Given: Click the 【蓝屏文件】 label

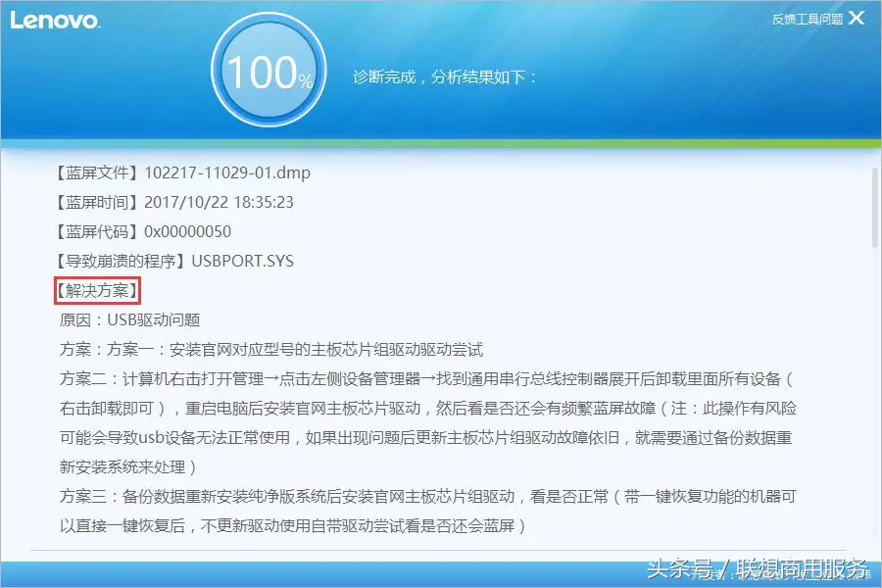Looking at the screenshot, I should 97,172.
